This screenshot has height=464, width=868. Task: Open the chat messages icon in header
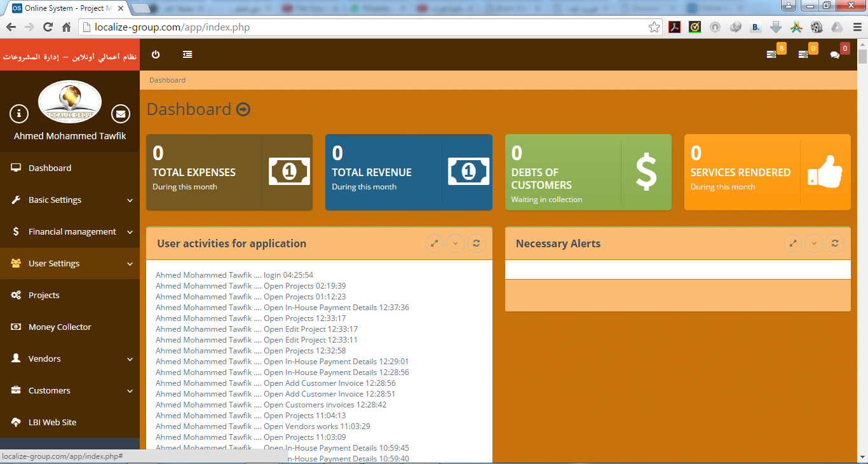835,55
